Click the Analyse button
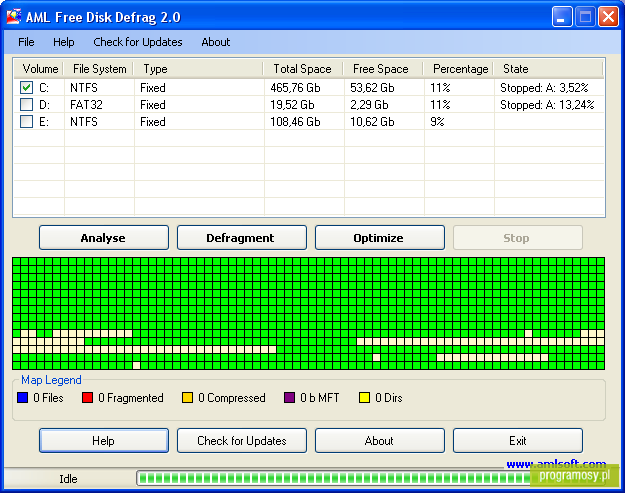Screen dimensions: 625x493 (104, 238)
